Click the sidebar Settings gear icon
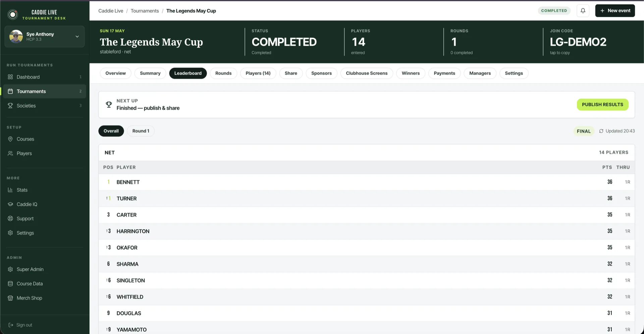 10,233
